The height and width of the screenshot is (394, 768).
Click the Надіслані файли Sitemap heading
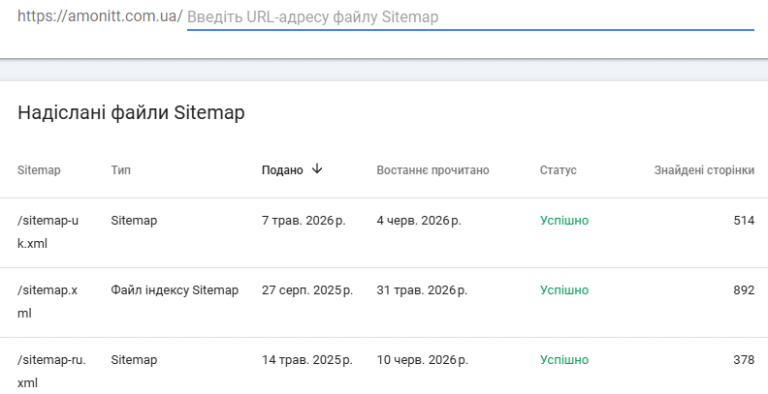click(x=131, y=113)
